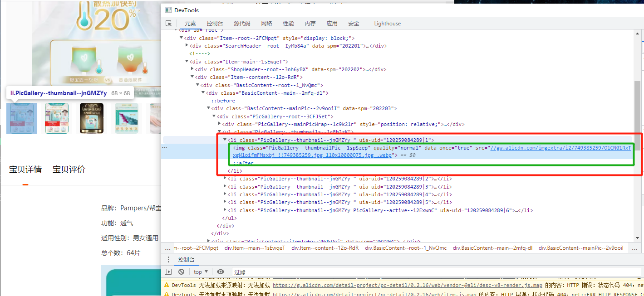This screenshot has width=644, height=296.
Task: Click the eye icon for live expressions
Action: pyautogui.click(x=221, y=272)
